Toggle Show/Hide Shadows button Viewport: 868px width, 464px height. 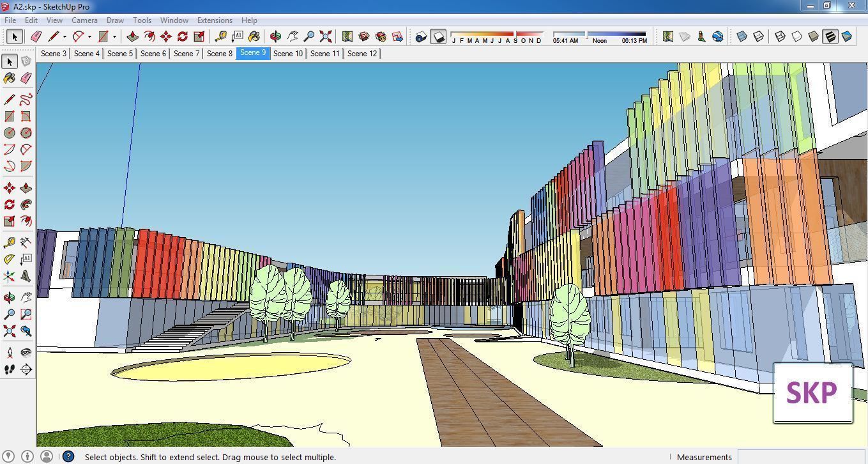[438, 37]
